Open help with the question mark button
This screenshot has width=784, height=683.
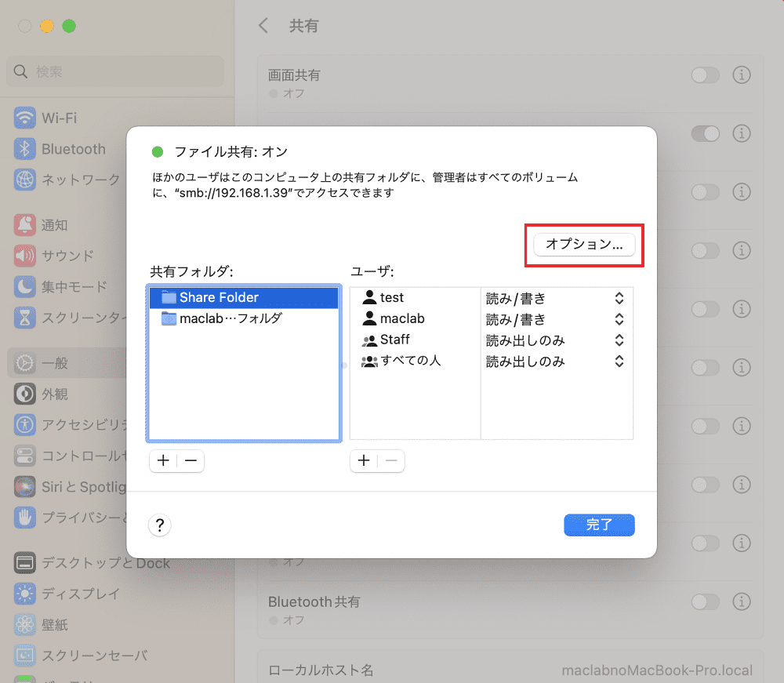(159, 525)
